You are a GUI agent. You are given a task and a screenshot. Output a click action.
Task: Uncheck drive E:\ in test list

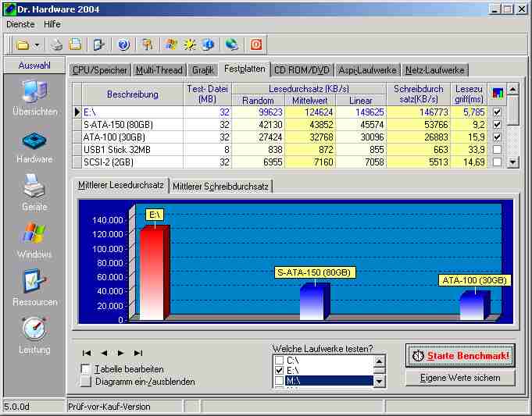point(279,370)
